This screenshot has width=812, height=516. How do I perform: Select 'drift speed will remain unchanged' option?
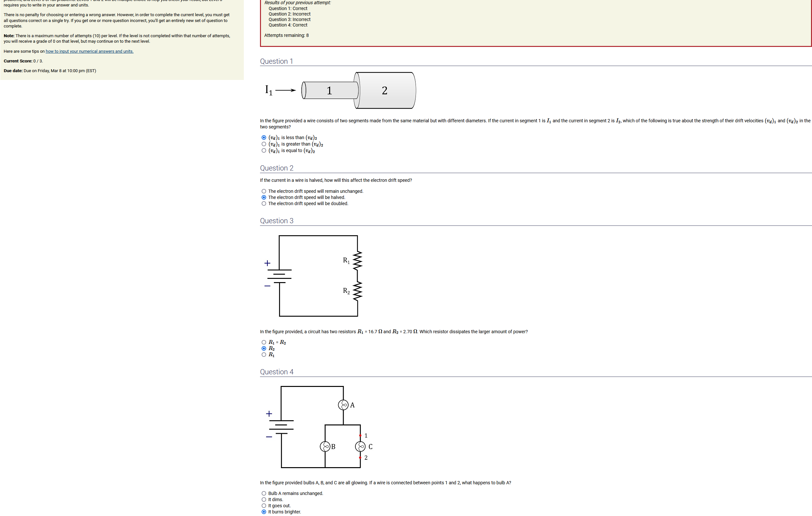tap(264, 191)
